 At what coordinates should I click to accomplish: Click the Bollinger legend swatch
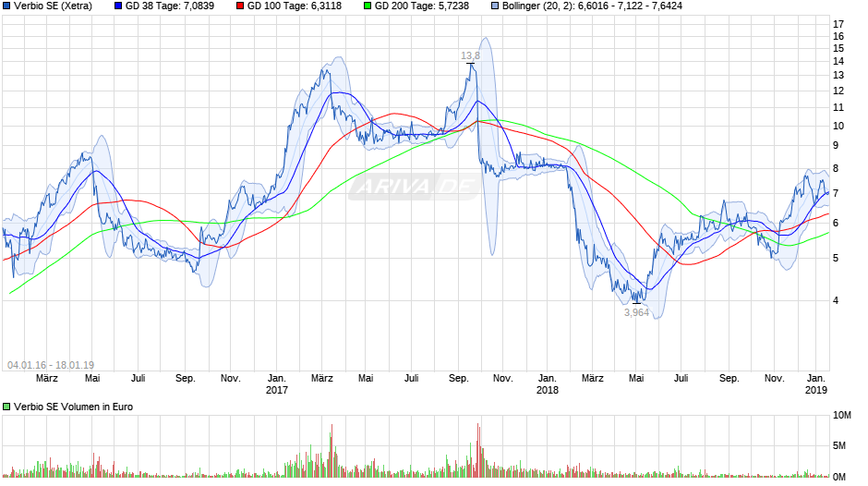(495, 6)
